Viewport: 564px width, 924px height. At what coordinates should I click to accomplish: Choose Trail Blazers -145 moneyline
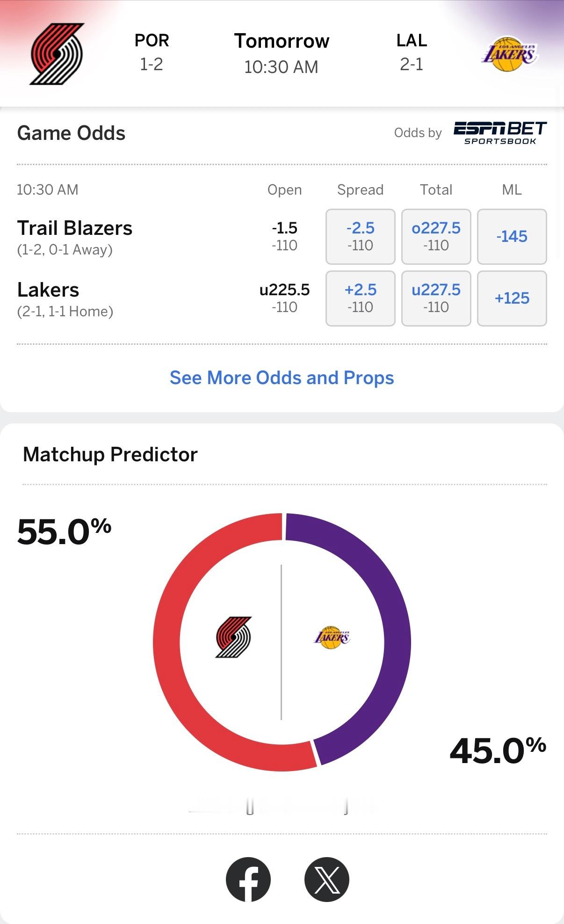512,236
